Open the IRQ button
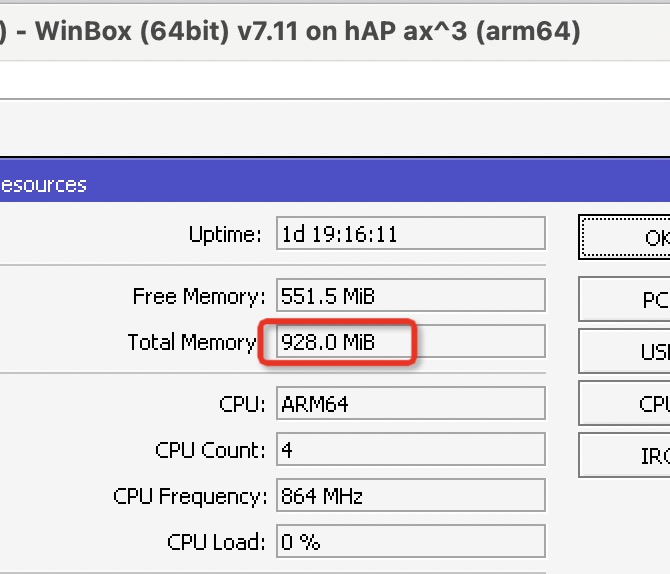The width and height of the screenshot is (670, 574). pyautogui.click(x=627, y=455)
